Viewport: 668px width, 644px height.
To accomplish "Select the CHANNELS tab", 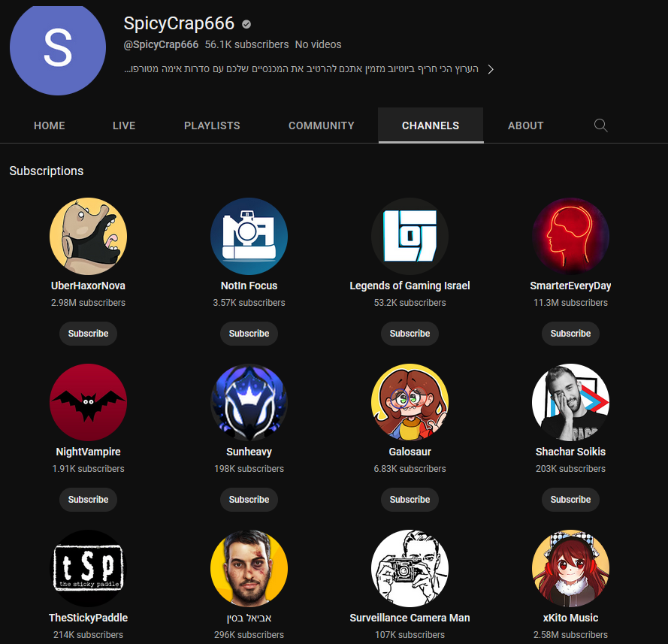I will (x=431, y=125).
